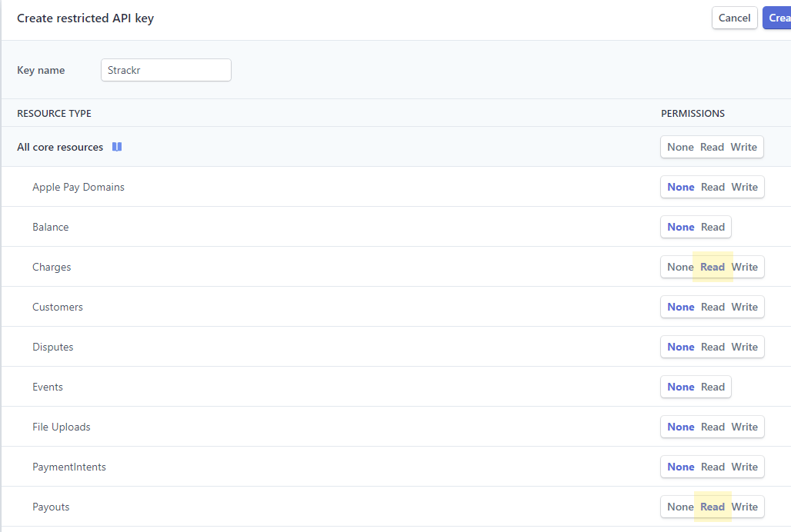Select Write for Charges
Screen dimensions: 791x532
[745, 267]
